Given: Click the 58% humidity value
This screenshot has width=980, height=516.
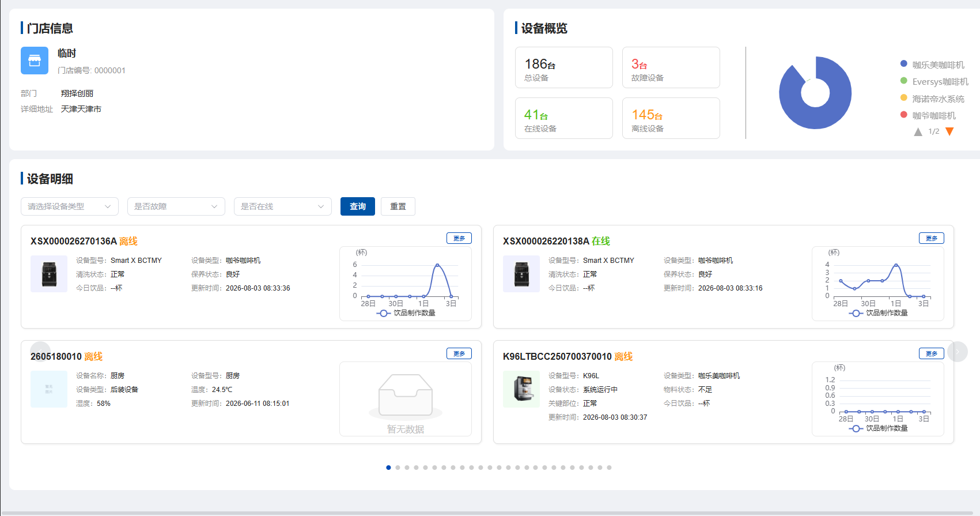Looking at the screenshot, I should point(104,404).
